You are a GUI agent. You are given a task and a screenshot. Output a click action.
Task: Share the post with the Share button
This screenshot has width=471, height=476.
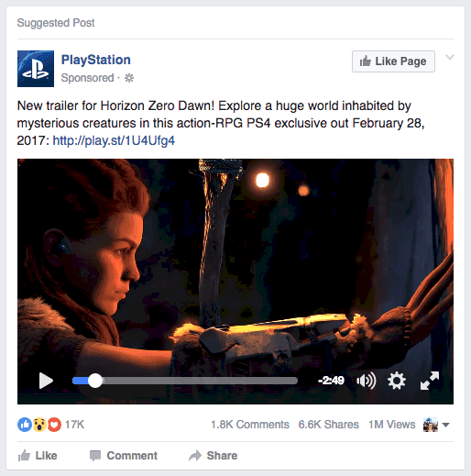pos(213,456)
